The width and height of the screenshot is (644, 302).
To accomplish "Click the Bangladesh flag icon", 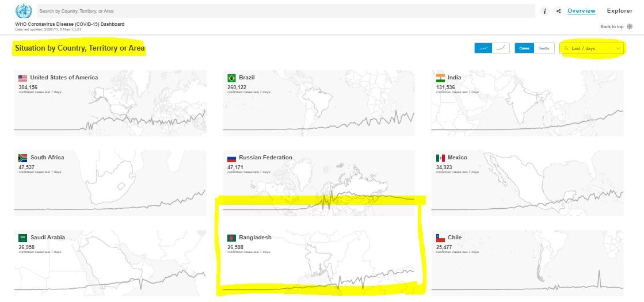I will point(231,238).
